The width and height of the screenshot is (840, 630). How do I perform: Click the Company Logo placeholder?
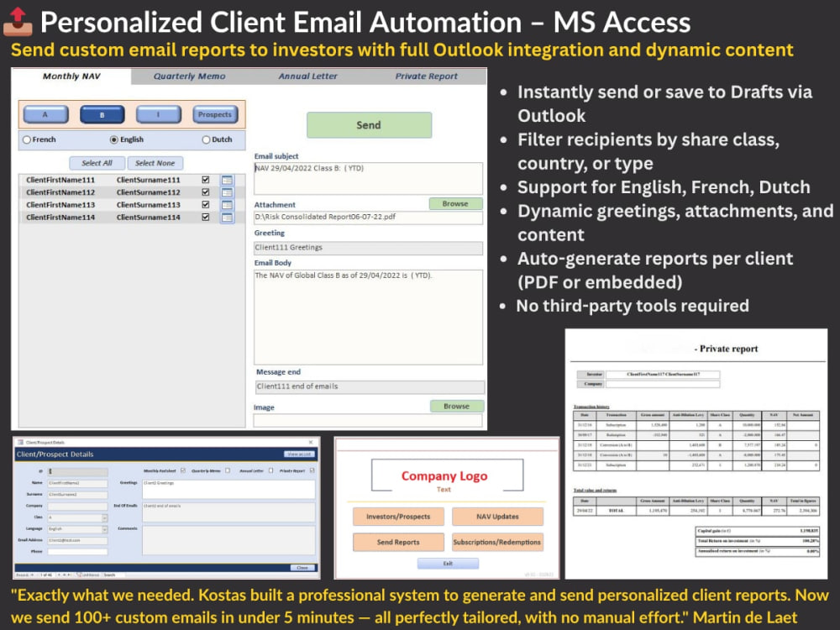[448, 475]
